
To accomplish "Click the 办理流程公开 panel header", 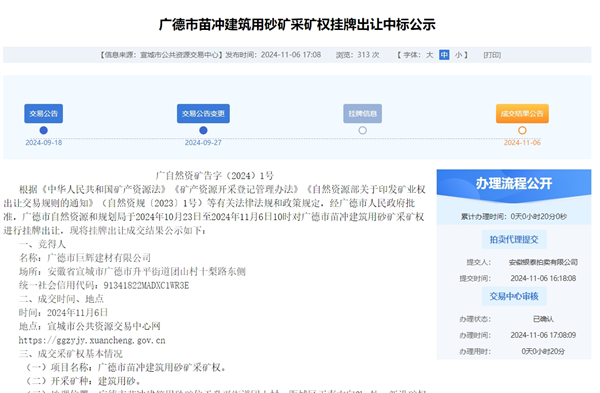I will coord(514,184).
